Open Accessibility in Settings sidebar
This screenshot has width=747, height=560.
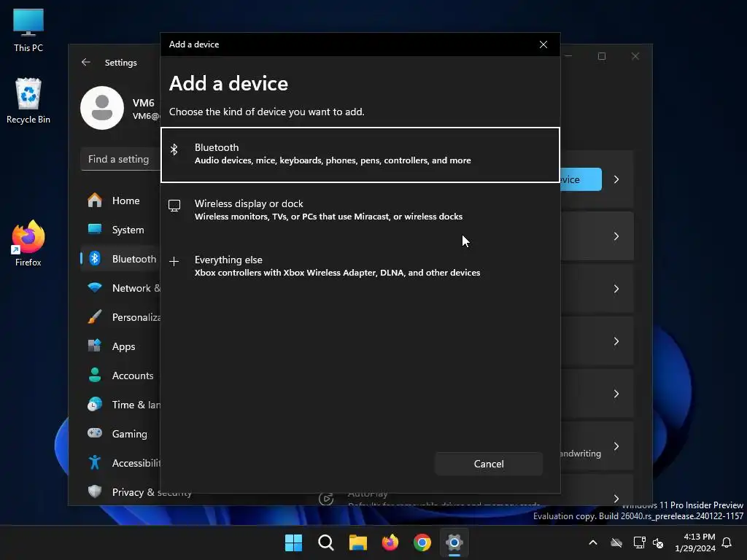coord(121,463)
